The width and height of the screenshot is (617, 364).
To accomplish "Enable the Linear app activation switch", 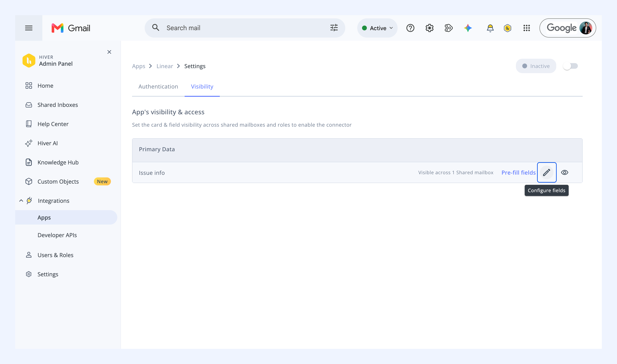I will pyautogui.click(x=570, y=66).
